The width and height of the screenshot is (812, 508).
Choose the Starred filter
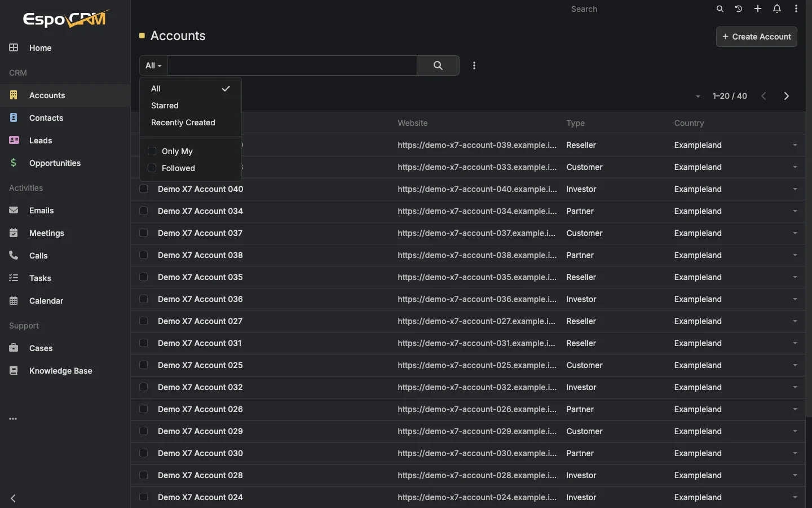tap(191, 106)
